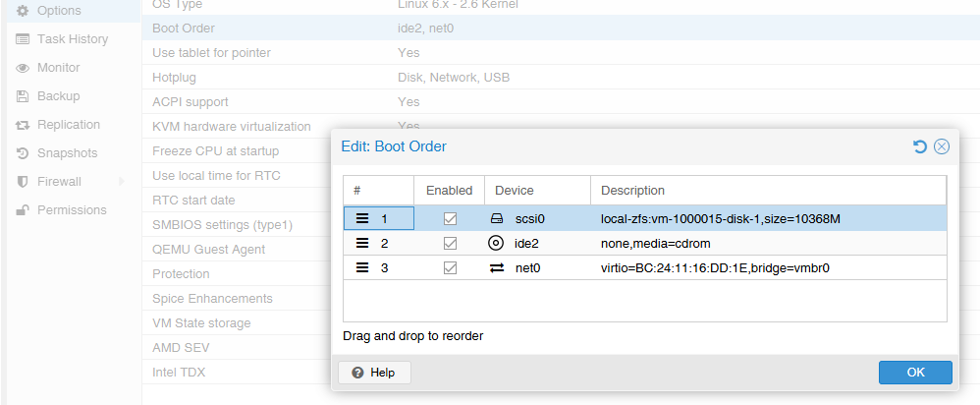980x405 pixels.
Task: Expand the Firewall submenu arrow
Action: coord(121,182)
